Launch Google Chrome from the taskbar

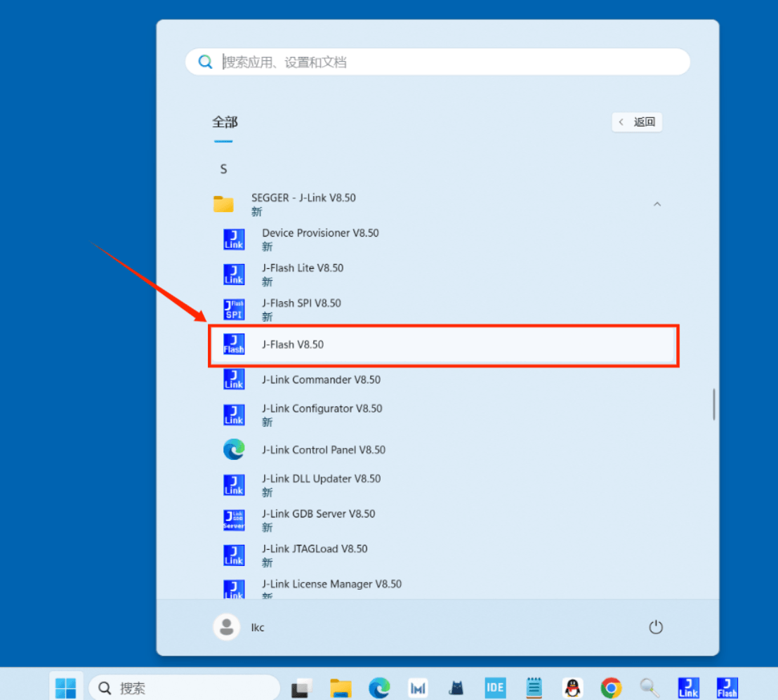click(611, 688)
